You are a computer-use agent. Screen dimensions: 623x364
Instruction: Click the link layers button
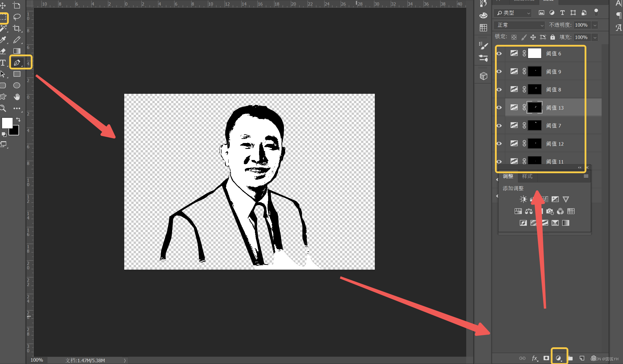(x=523, y=358)
